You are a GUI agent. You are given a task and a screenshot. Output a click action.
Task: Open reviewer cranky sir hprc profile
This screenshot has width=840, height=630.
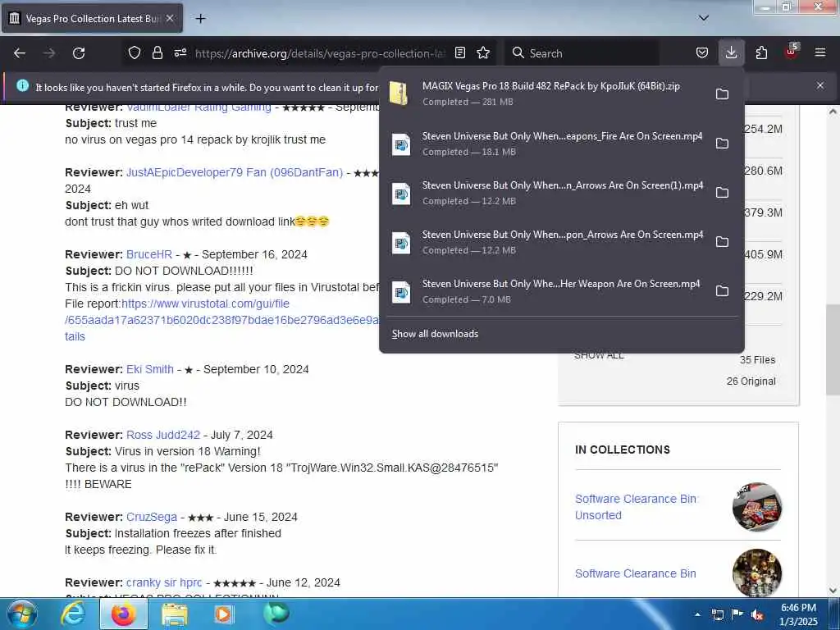point(164,582)
